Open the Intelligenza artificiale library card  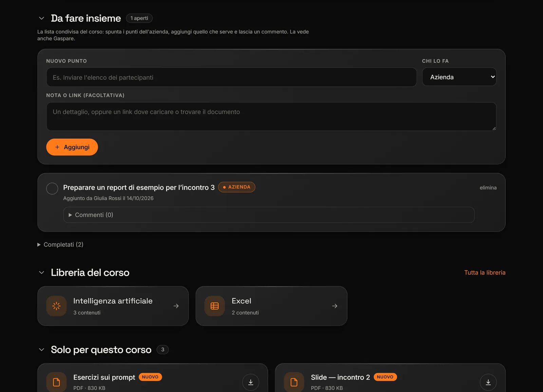[x=113, y=306]
